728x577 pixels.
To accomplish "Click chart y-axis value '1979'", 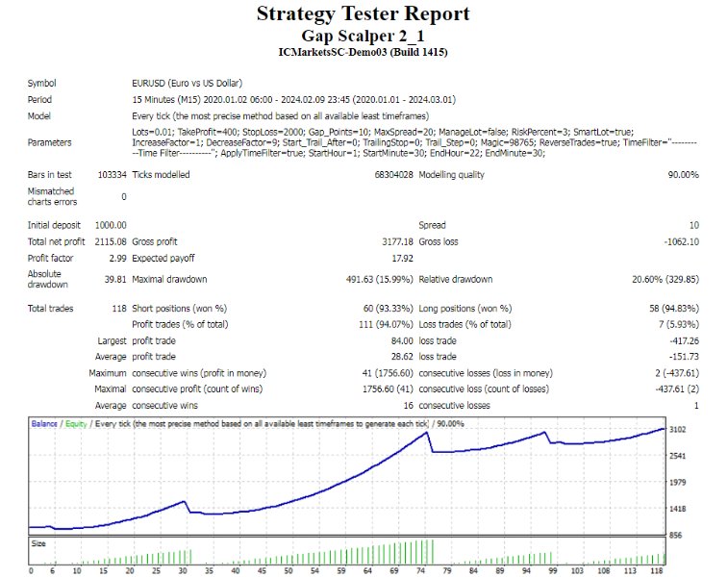I will [x=677, y=483].
